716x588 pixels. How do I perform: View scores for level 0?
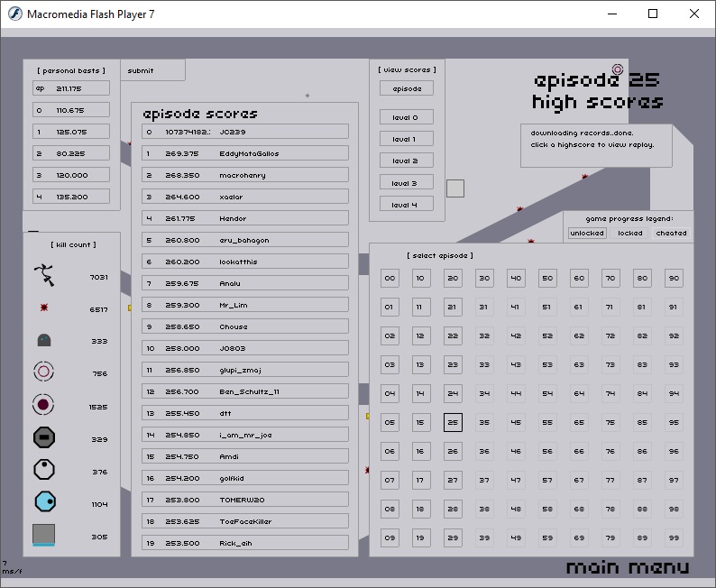coord(406,117)
